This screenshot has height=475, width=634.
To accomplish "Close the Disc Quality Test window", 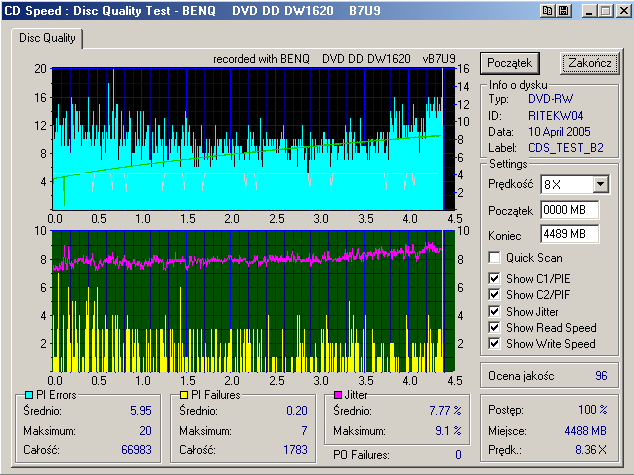I will coord(623,11).
